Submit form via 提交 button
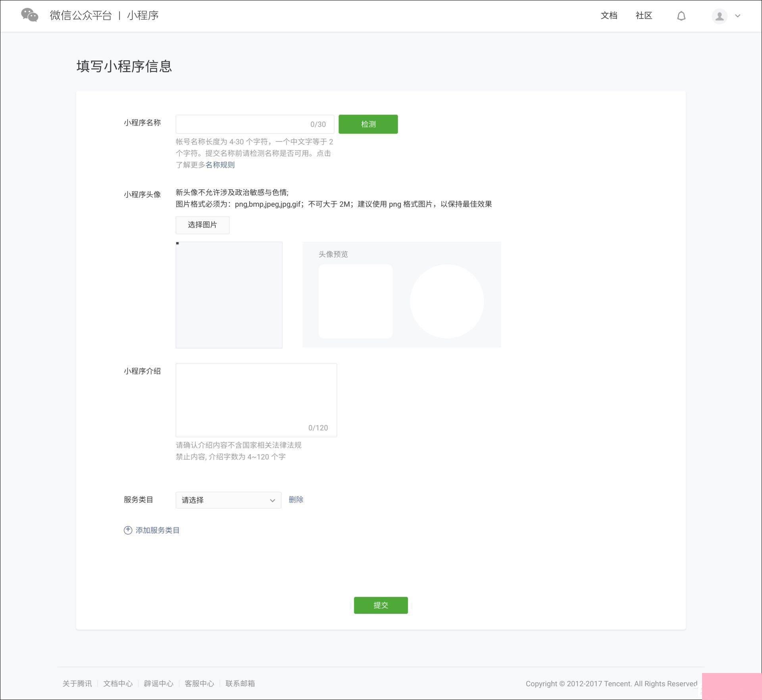 tap(380, 605)
